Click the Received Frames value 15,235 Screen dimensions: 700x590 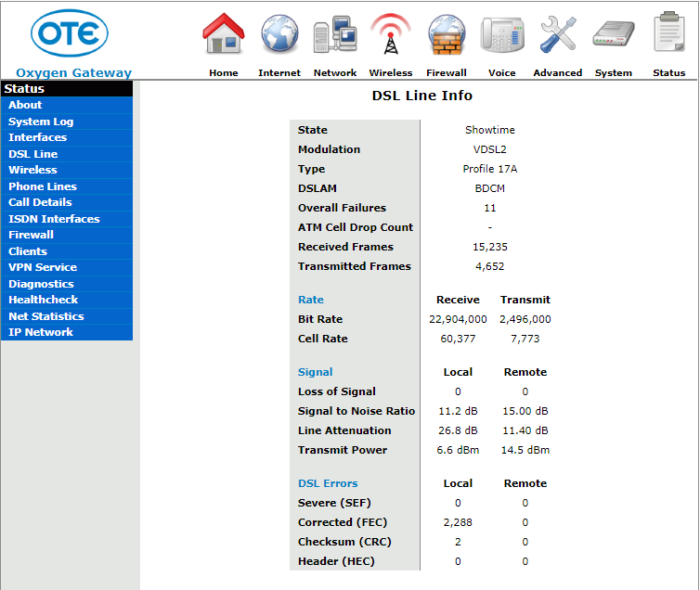pos(490,247)
